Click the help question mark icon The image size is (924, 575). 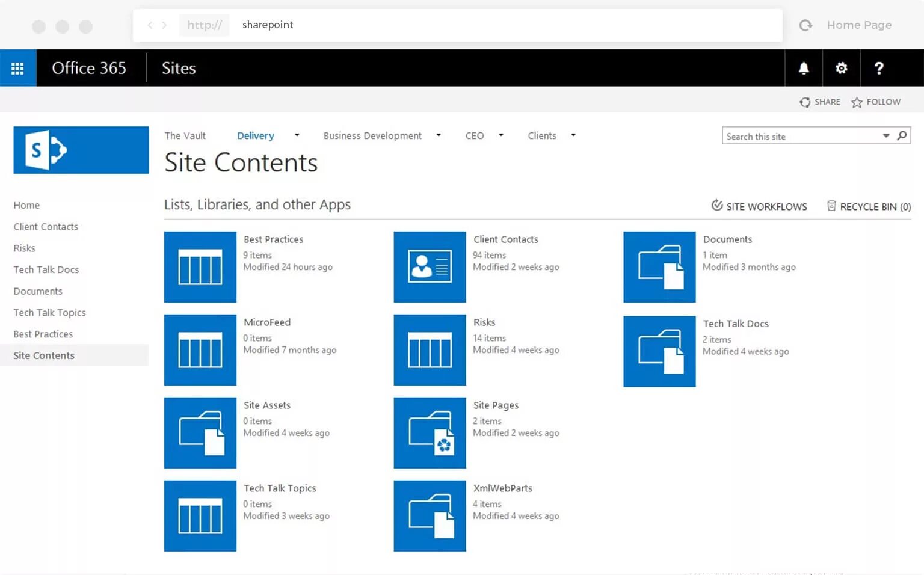pos(879,68)
